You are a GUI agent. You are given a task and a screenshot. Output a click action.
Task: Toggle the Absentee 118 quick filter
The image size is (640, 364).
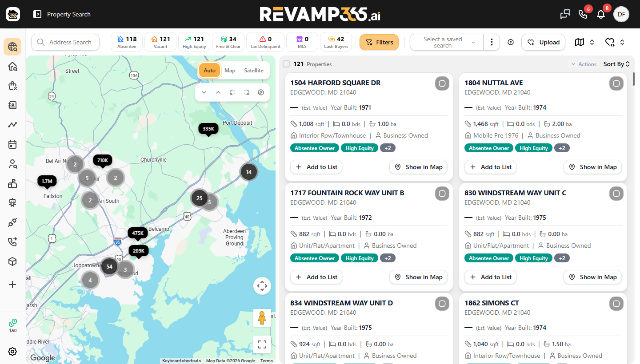[127, 42]
